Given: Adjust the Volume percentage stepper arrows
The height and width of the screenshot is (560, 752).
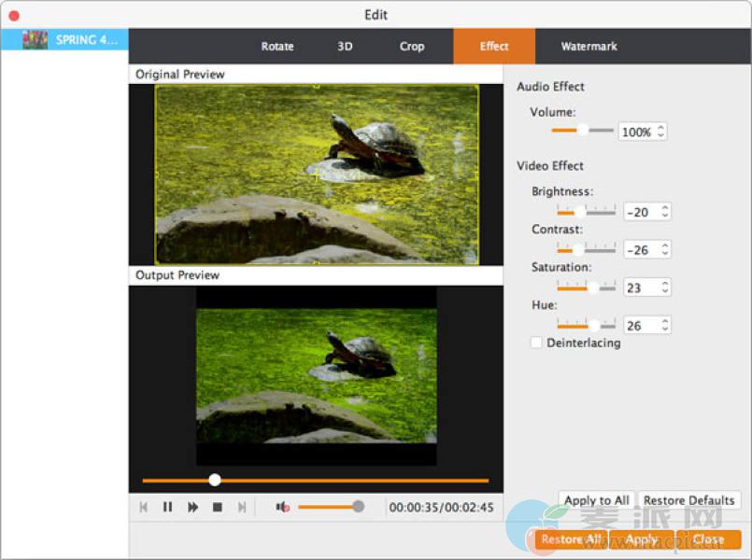Looking at the screenshot, I should click(x=661, y=133).
